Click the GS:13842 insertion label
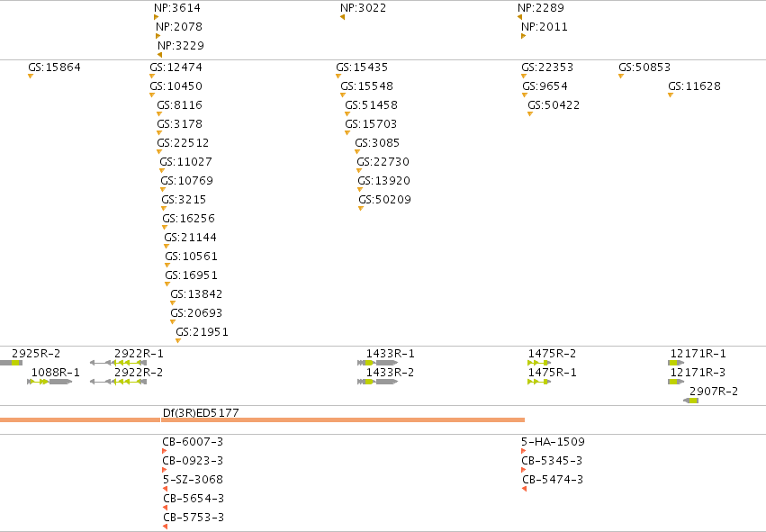This screenshot has width=766, height=532. (196, 294)
